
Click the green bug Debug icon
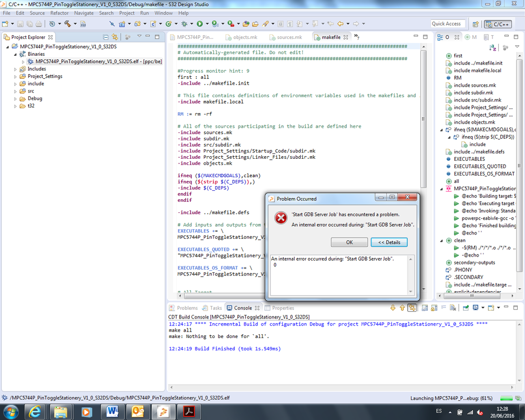(x=184, y=24)
